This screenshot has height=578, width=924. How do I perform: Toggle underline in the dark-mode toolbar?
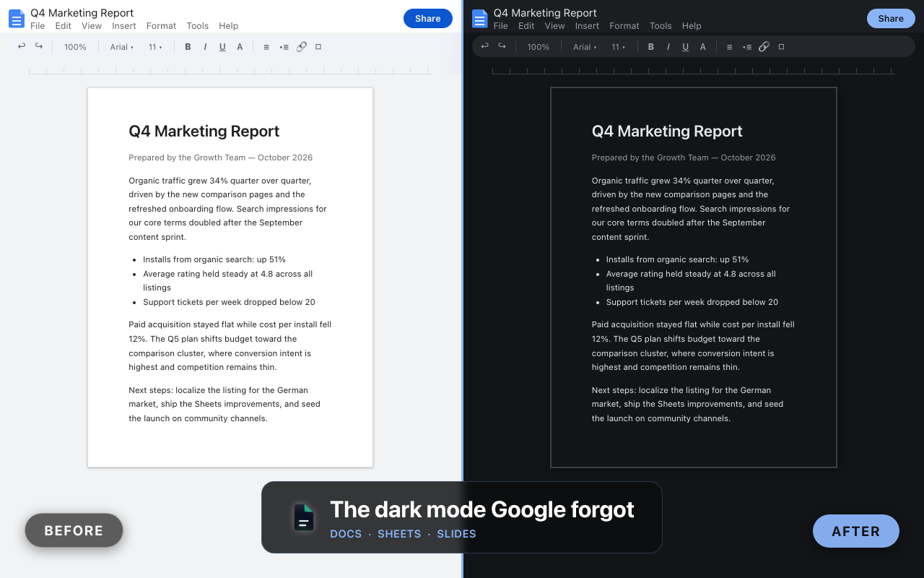(x=685, y=47)
